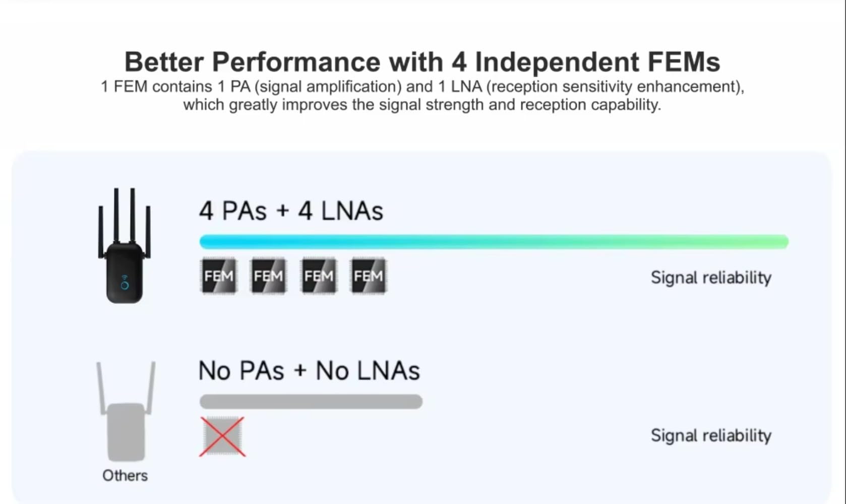This screenshot has width=846, height=504.
Task: Click the second FEM chip icon
Action: pyautogui.click(x=268, y=276)
